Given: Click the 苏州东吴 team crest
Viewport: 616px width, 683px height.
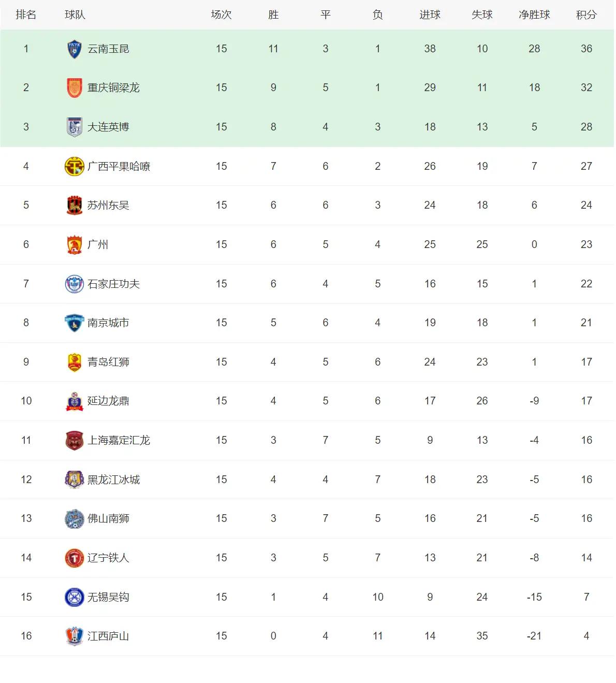Looking at the screenshot, I should click(x=75, y=205).
